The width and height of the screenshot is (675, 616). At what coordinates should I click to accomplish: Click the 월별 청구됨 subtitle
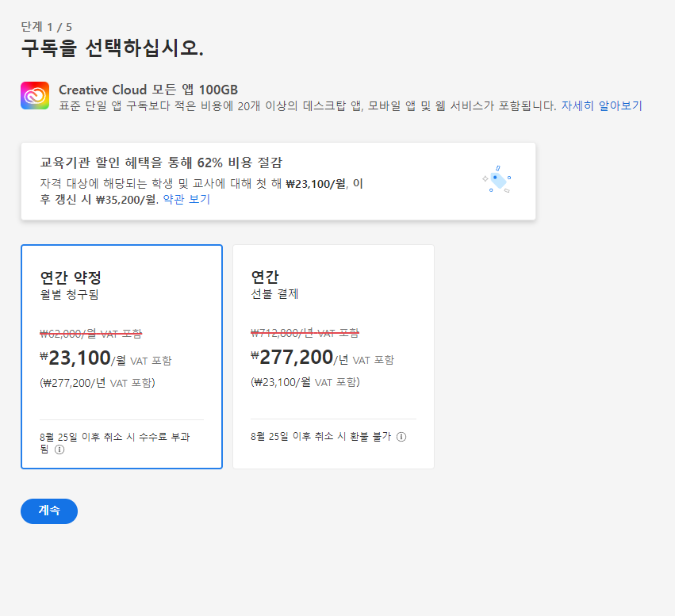tap(69, 295)
